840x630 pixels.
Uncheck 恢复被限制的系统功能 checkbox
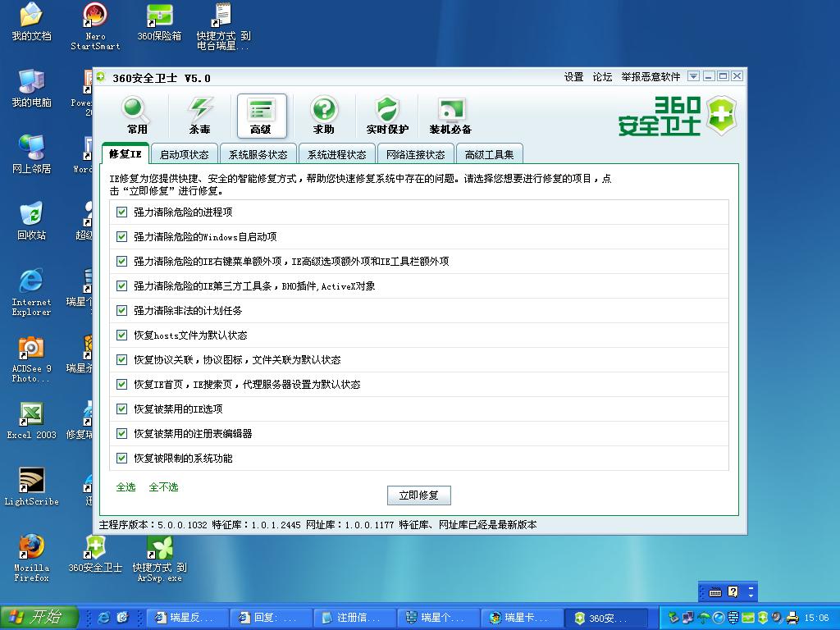[x=121, y=459]
